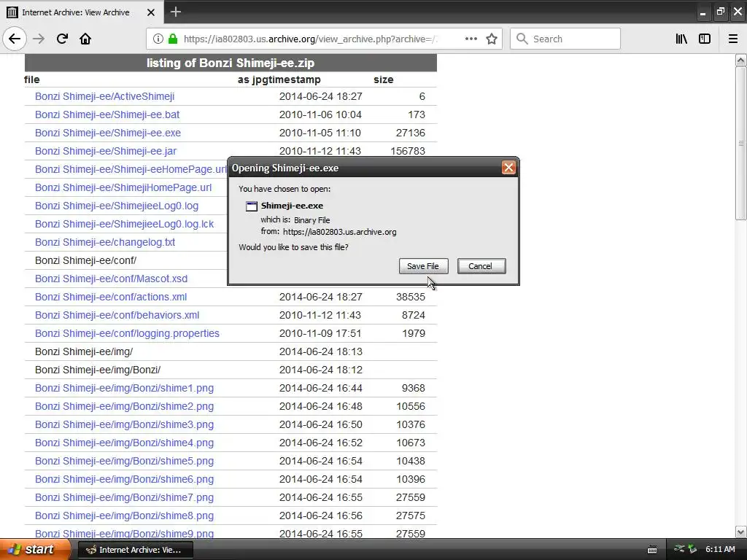This screenshot has height=560, width=747.
Task: Open ShimejiHomePage.url link
Action: 123,187
